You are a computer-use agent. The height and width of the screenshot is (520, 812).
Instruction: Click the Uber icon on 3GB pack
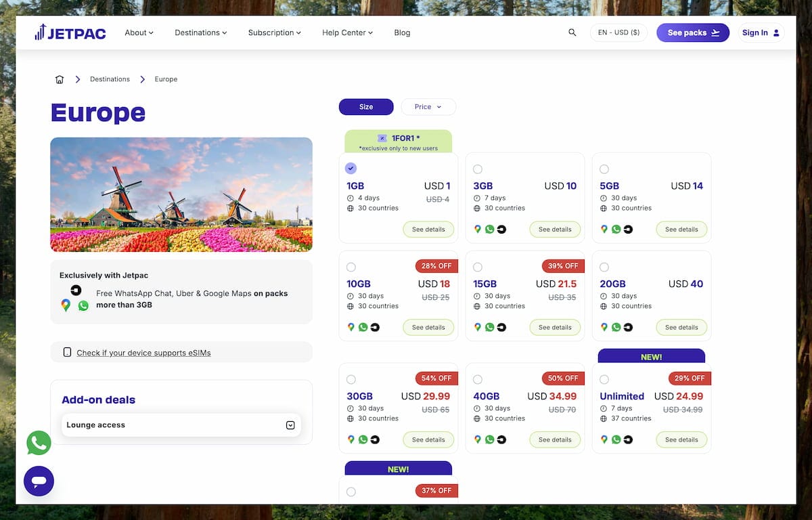click(x=501, y=230)
